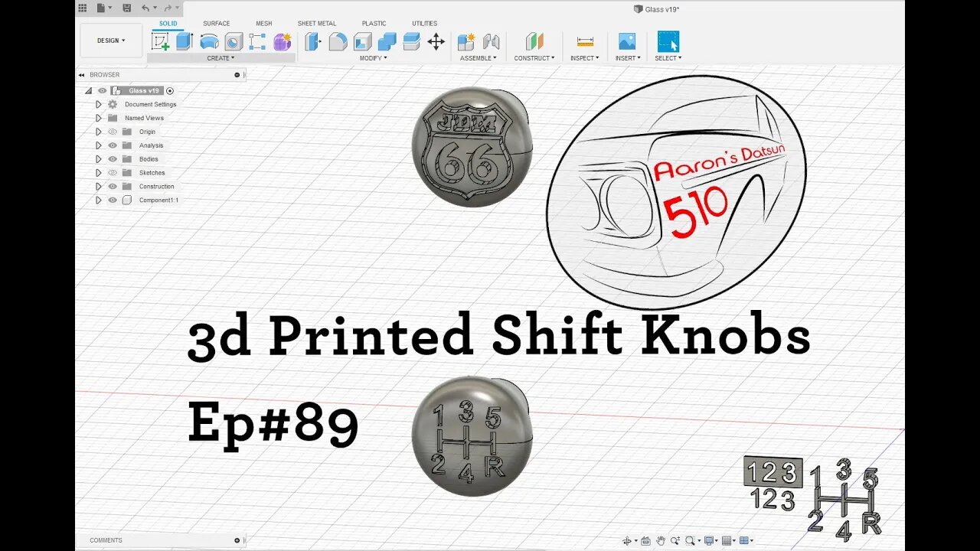Image resolution: width=980 pixels, height=551 pixels.
Task: Open the Grid and Snaps settings icon
Action: 728,540
